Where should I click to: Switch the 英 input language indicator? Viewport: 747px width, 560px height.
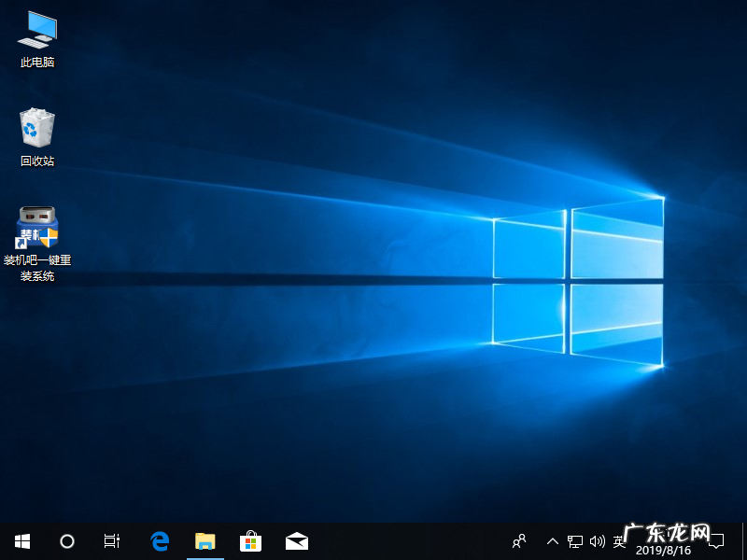tap(618, 541)
